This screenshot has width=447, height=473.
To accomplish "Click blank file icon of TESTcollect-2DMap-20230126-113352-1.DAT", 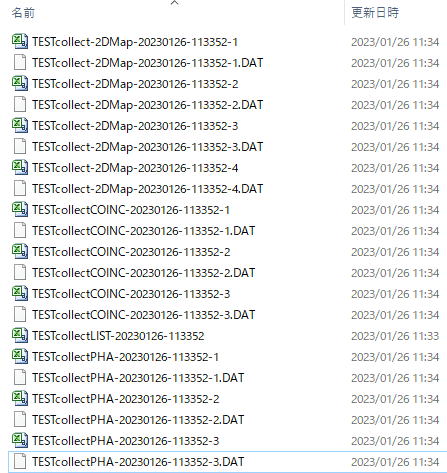I will click(x=20, y=63).
